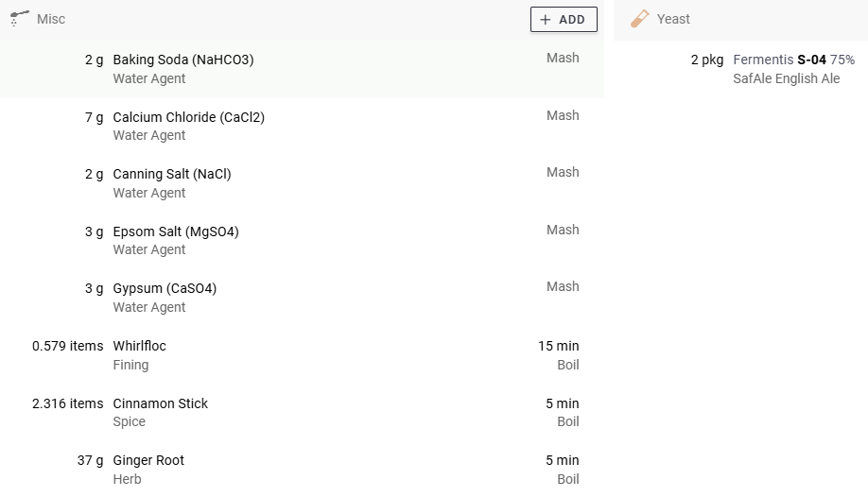Click the Misc section spice icon

pyautogui.click(x=19, y=19)
